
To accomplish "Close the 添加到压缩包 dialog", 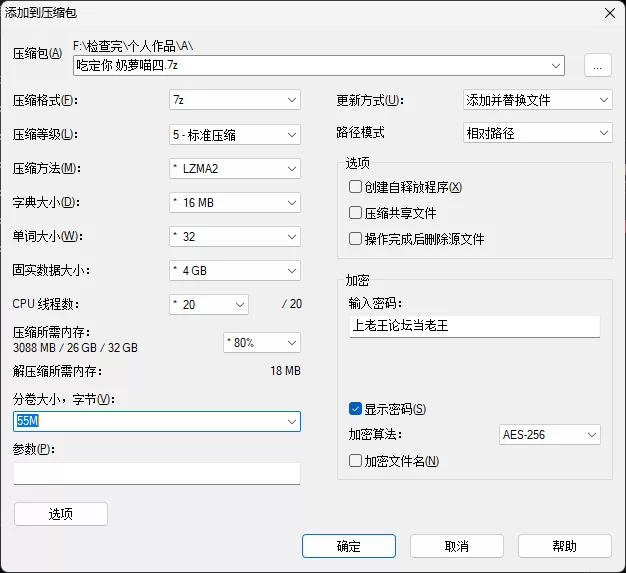I will pos(610,13).
